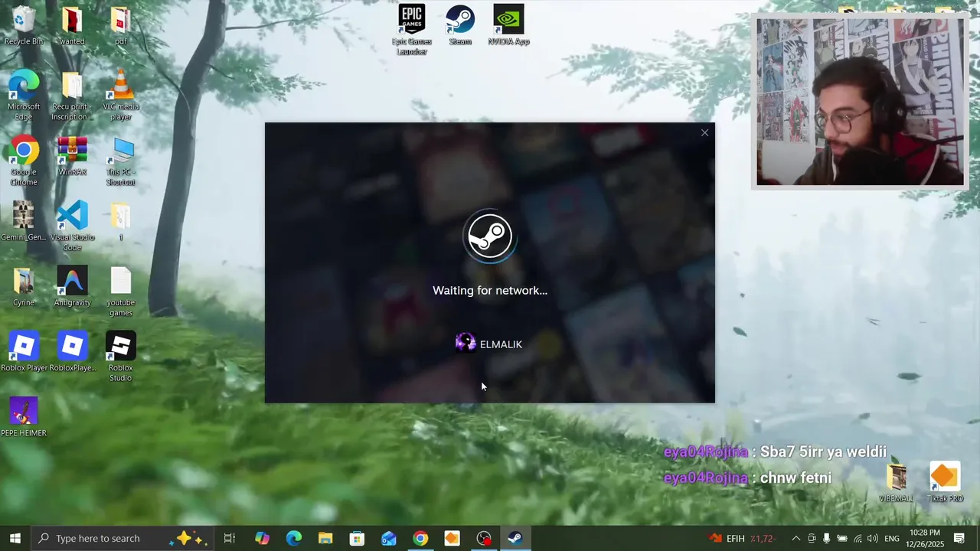This screenshot has width=980, height=551.
Task: Open the notification center icon
Action: [x=959, y=538]
